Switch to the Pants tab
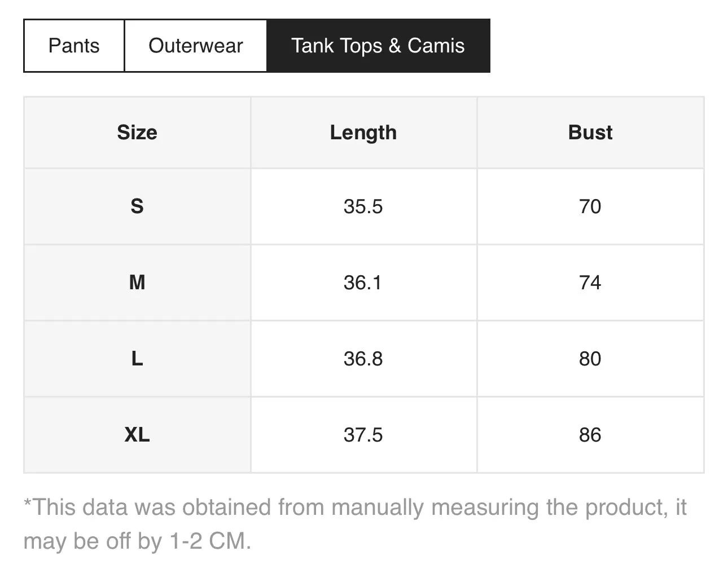The width and height of the screenshot is (728, 569). click(74, 46)
